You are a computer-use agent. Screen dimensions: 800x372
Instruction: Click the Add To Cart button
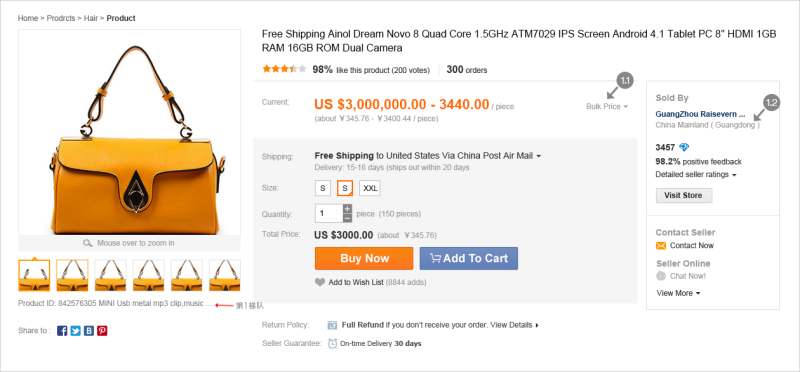tap(469, 258)
